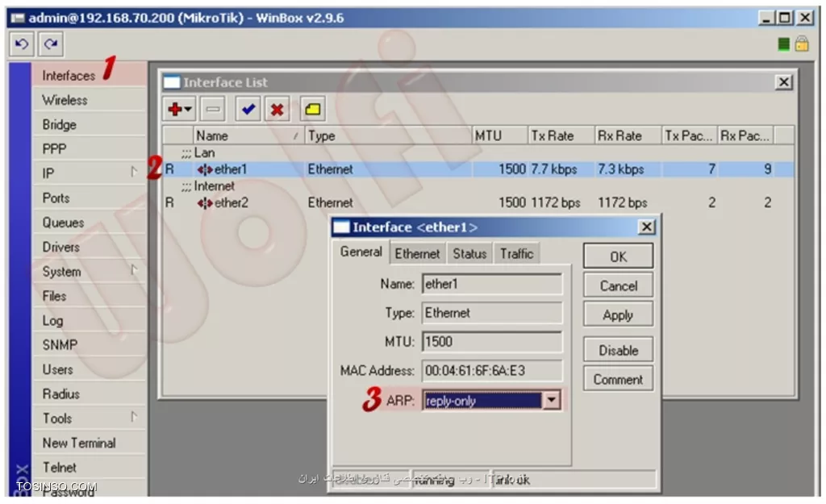The width and height of the screenshot is (826, 504).
Task: Click the Redo arrow icon in WinBox toolbar
Action: (x=51, y=44)
